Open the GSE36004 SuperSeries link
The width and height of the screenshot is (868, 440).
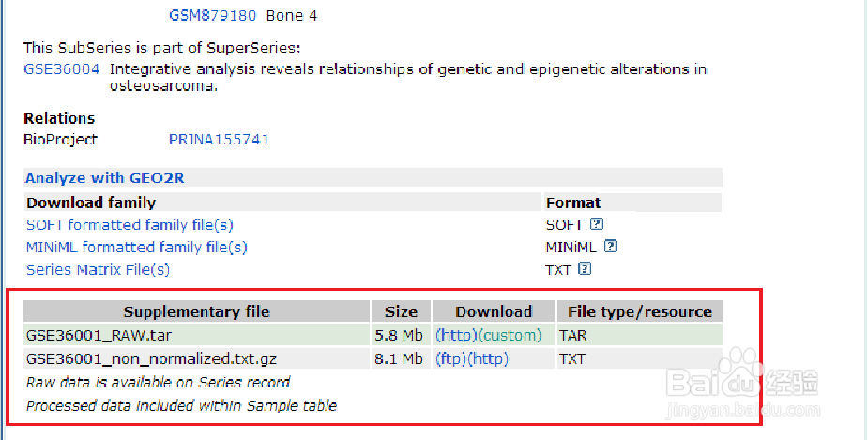point(62,68)
